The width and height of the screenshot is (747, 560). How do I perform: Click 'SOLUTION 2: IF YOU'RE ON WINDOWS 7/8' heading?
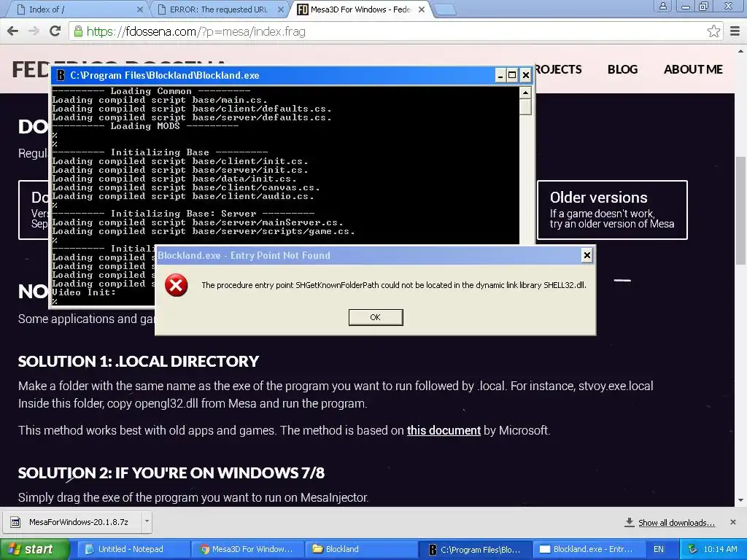pyautogui.click(x=171, y=472)
